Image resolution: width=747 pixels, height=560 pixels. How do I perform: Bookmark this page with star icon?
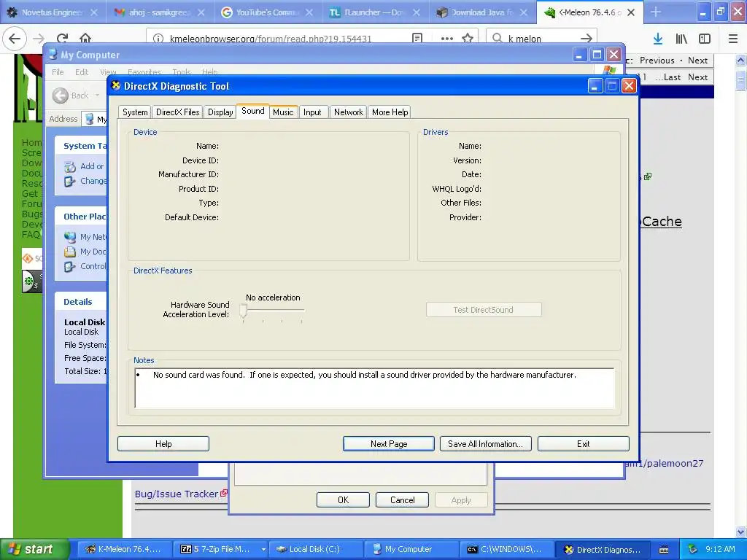[x=468, y=39]
